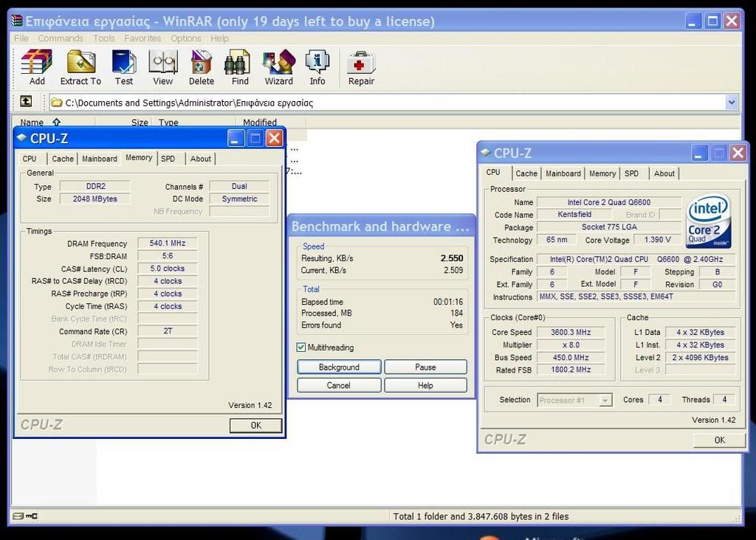
Task: Open Cache tab in right CPU-Z window
Action: point(526,173)
